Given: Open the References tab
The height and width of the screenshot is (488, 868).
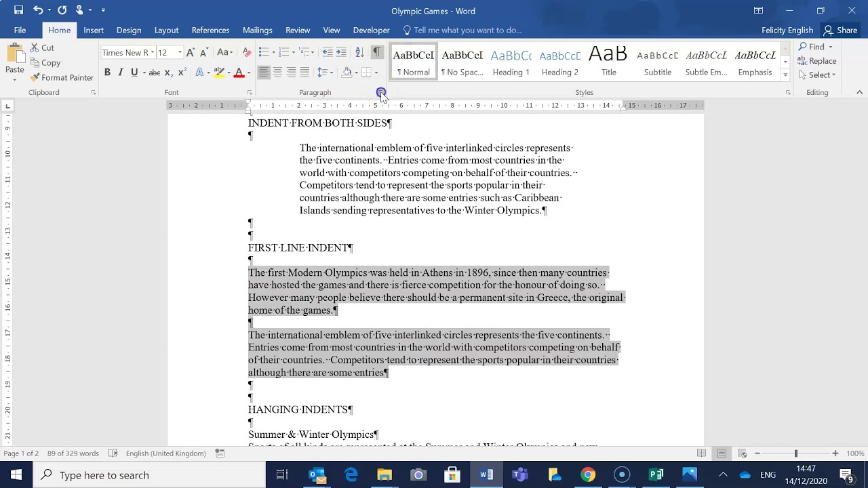Looking at the screenshot, I should click(x=210, y=30).
